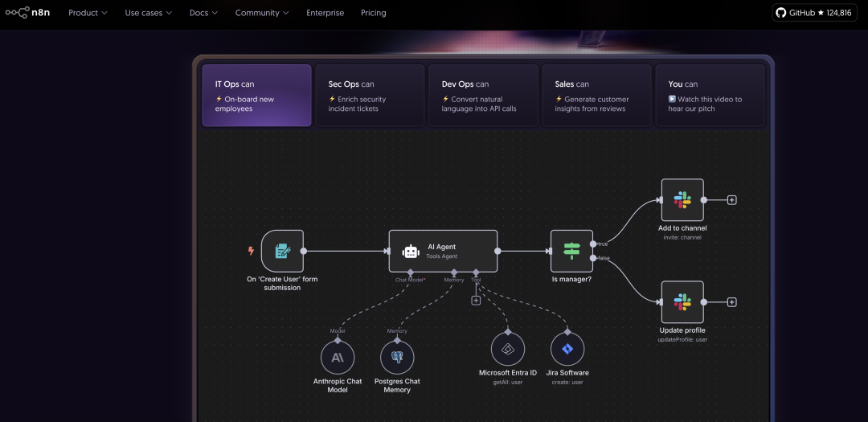Select the Sales tab

click(x=596, y=96)
